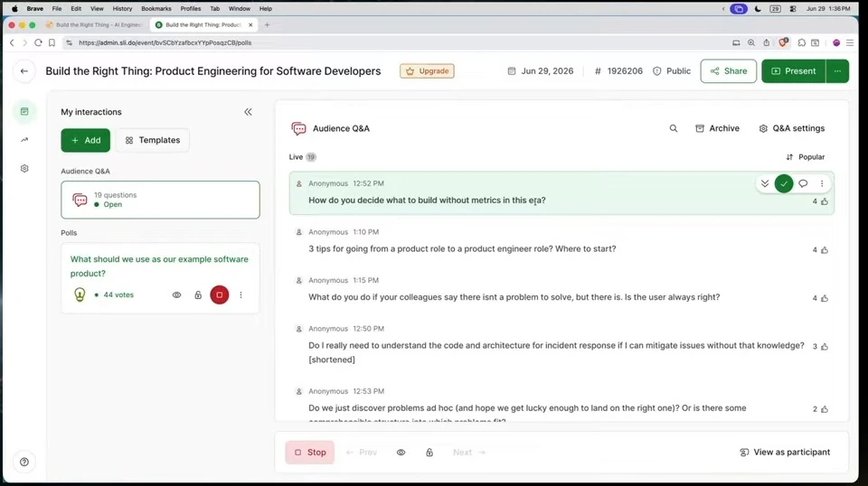Collapse the My interactions panel
Viewport: 868px width, 486px height.
click(x=248, y=112)
